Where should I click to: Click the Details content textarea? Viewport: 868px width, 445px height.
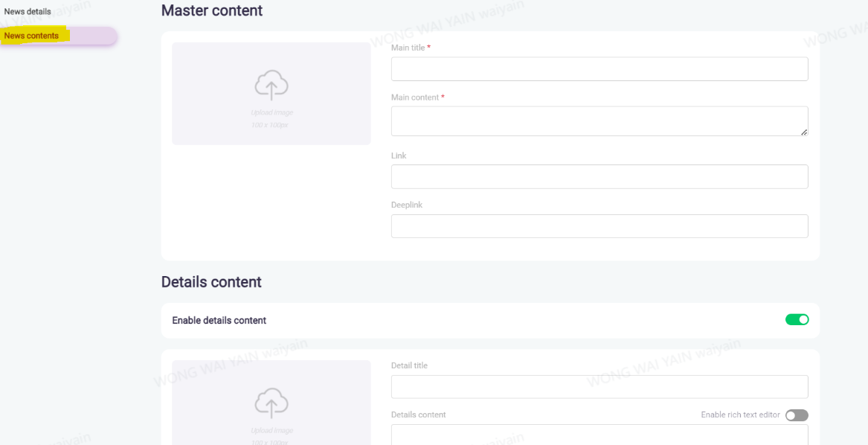[x=599, y=435]
